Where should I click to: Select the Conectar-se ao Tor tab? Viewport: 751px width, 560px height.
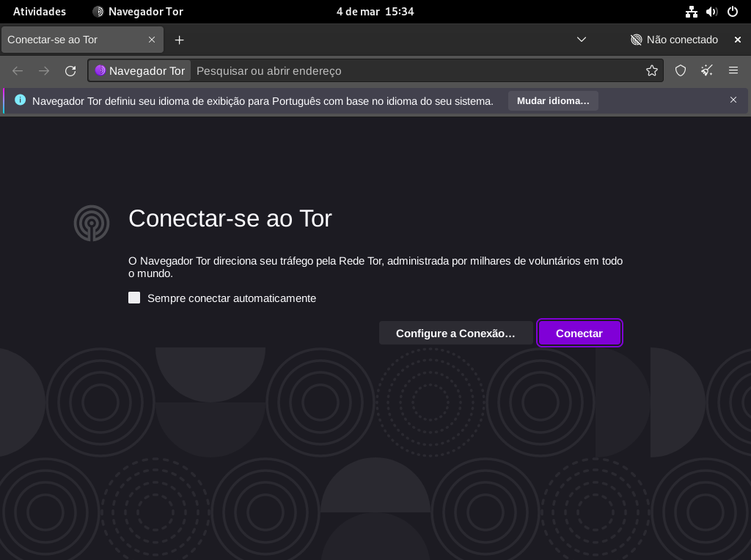tap(82, 40)
